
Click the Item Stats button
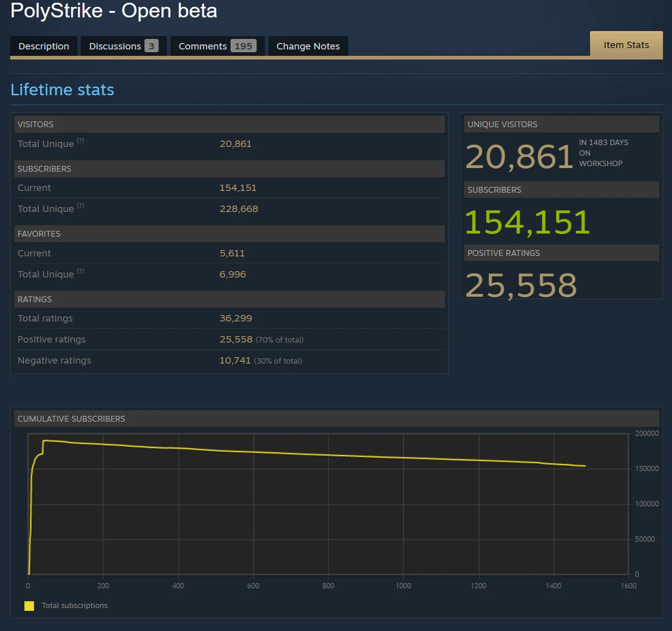626,45
